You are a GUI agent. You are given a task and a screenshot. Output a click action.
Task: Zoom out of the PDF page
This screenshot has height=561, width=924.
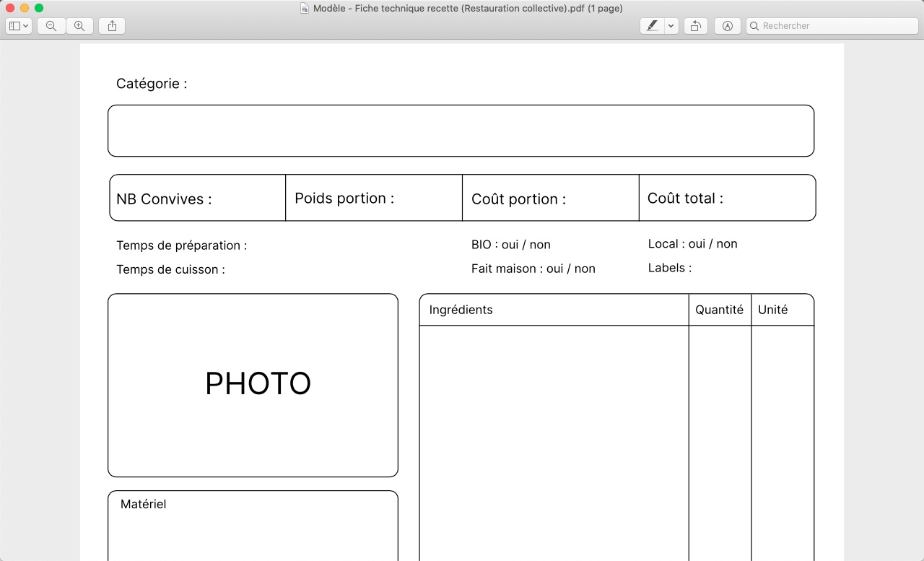(x=51, y=26)
